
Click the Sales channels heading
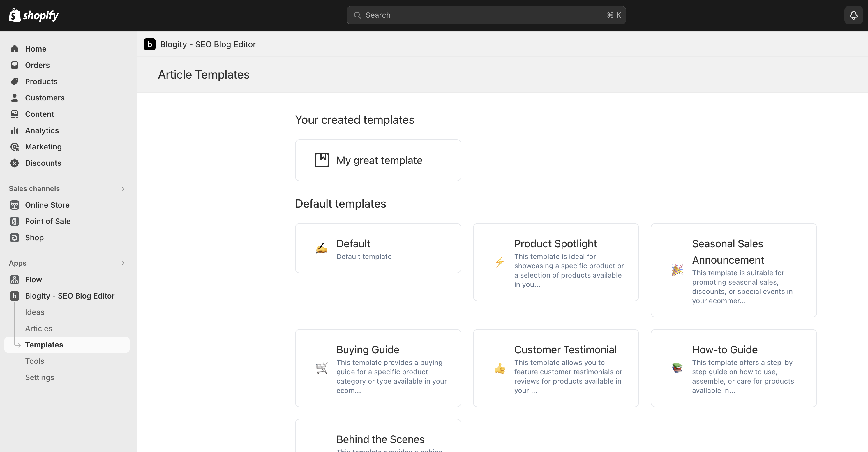(x=34, y=189)
